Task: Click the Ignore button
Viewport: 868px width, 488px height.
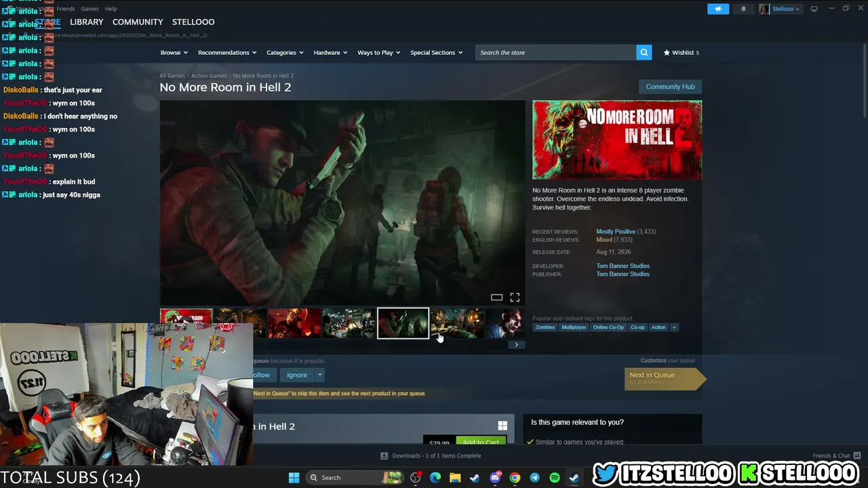Action: click(297, 375)
